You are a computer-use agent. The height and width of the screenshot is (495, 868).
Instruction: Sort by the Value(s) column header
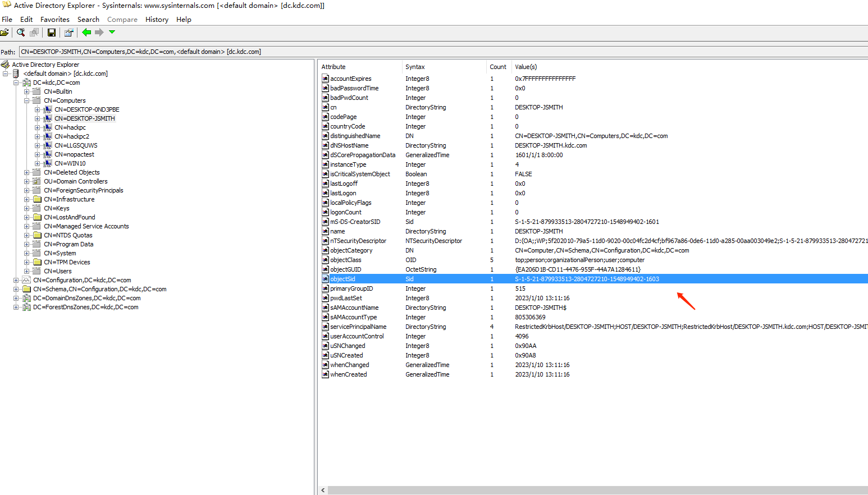689,67
